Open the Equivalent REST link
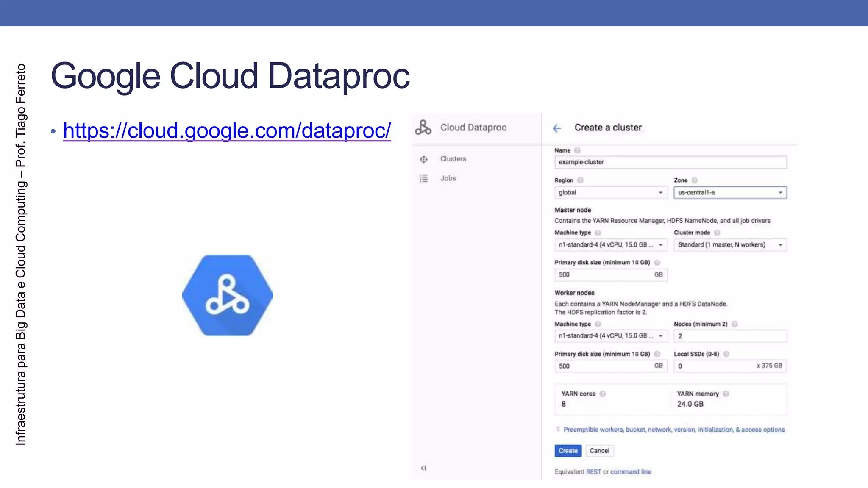 pyautogui.click(x=593, y=472)
